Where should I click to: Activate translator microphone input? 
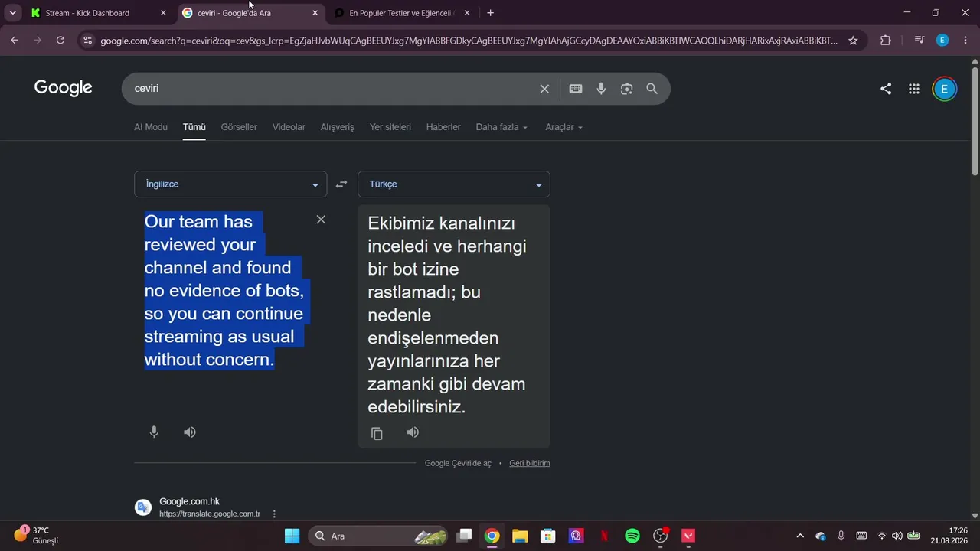(154, 432)
